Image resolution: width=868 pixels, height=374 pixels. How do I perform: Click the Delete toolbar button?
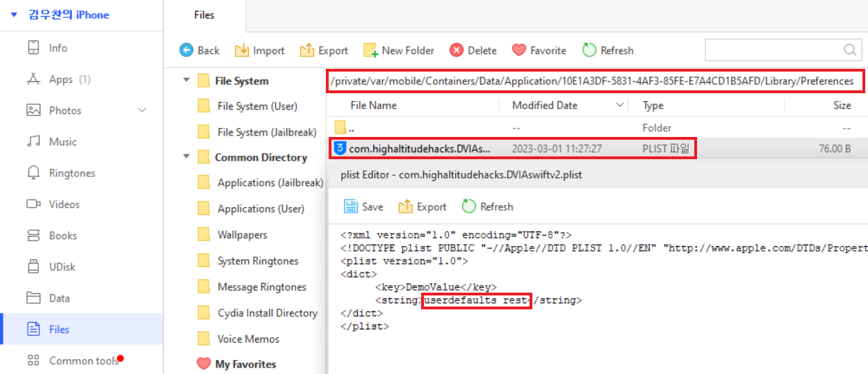pyautogui.click(x=473, y=50)
